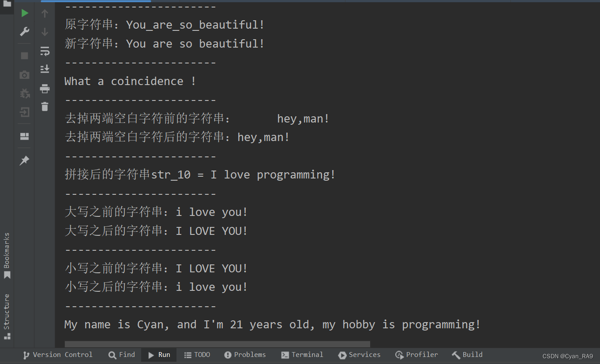Open the Profiler tool window
600x364 pixels.
click(x=416, y=355)
